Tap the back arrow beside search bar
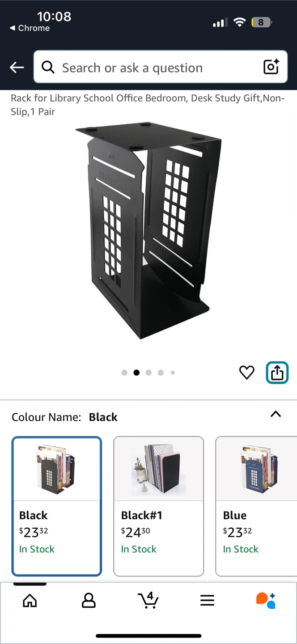This screenshot has width=297, height=644. click(x=17, y=68)
